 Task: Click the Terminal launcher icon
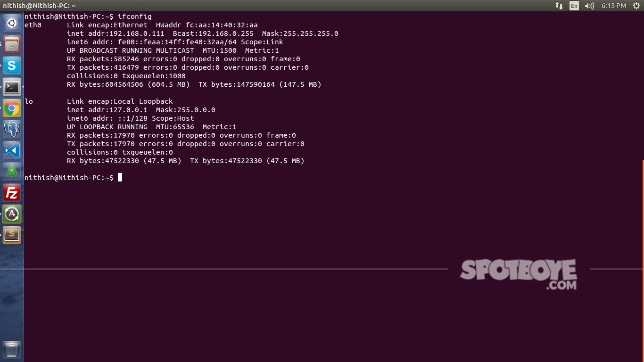(x=12, y=87)
